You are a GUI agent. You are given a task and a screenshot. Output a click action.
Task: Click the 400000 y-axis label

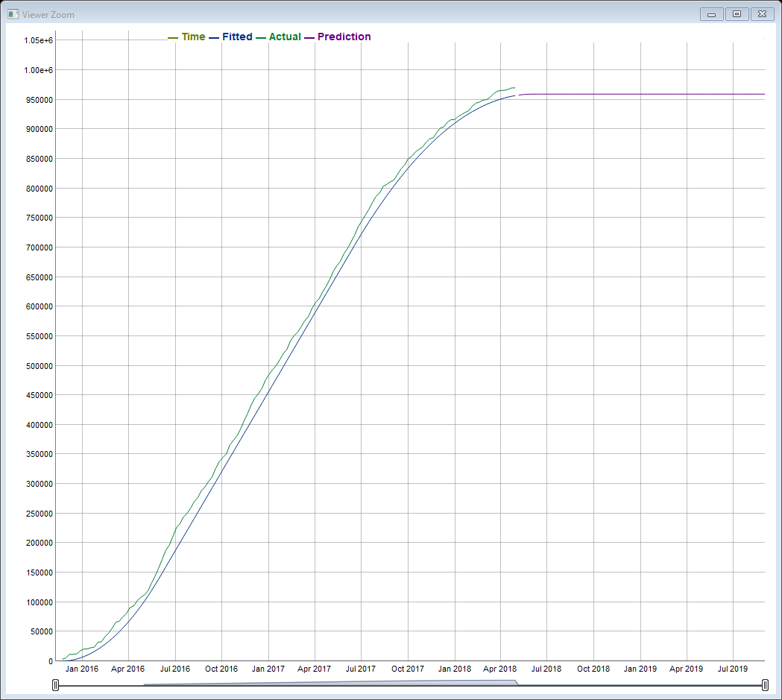(x=40, y=425)
